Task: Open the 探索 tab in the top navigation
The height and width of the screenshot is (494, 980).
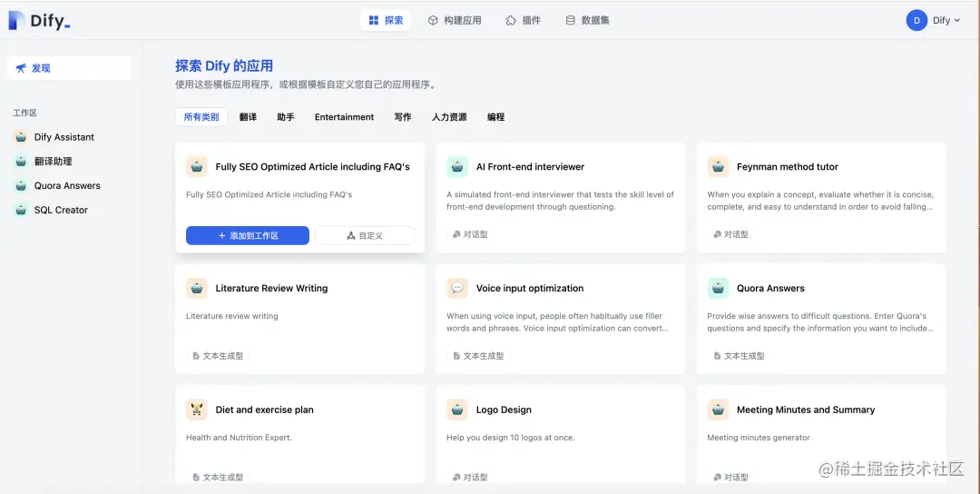Action: click(386, 20)
